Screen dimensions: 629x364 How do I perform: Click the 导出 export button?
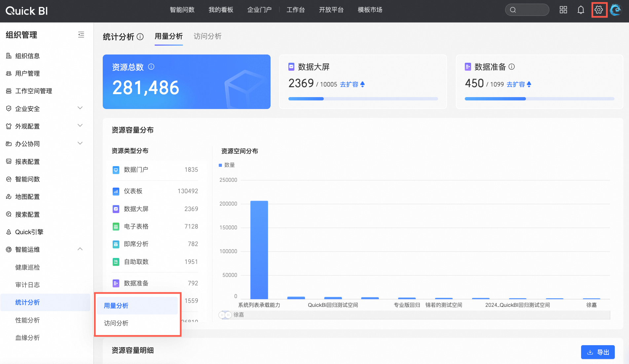[598, 352]
